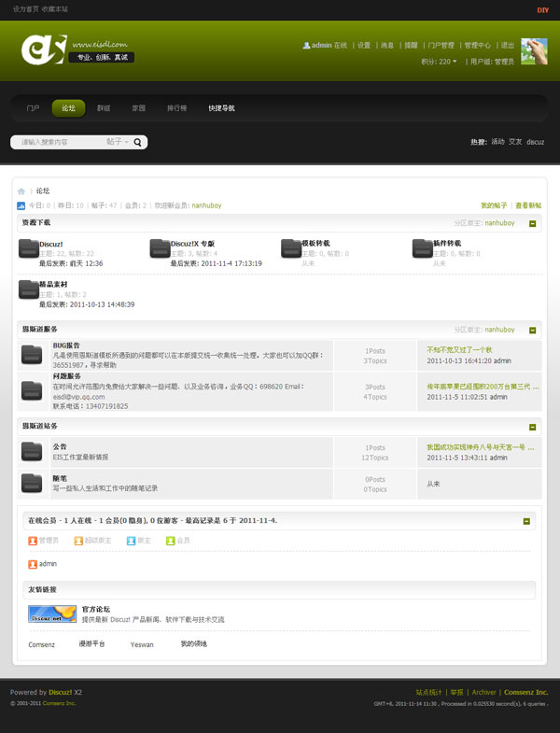Open the 帖子 search type dropdown
This screenshot has width=560, height=733.
(x=118, y=142)
